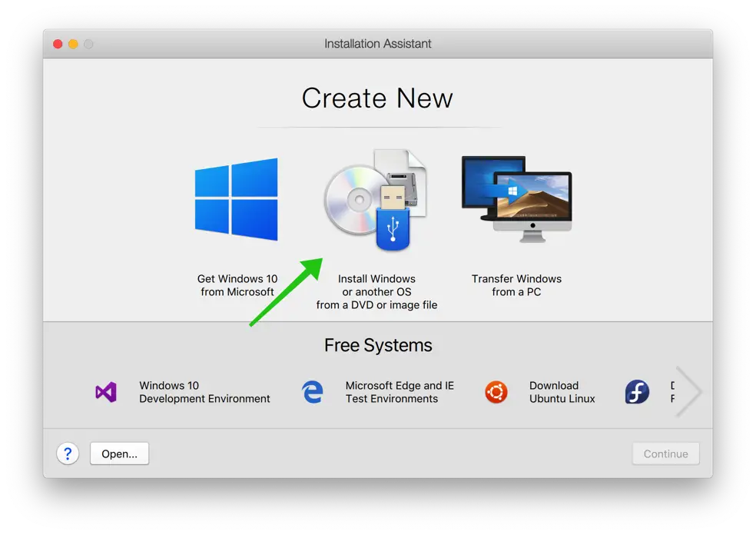The image size is (756, 535).
Task: Click the Continue button
Action: click(666, 454)
